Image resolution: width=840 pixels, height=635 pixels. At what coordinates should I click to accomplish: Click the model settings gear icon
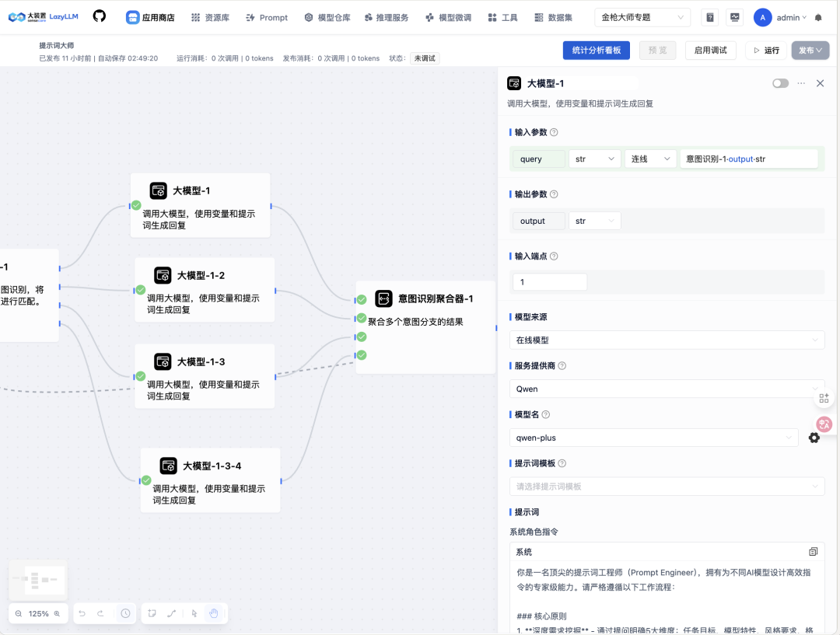coord(814,438)
